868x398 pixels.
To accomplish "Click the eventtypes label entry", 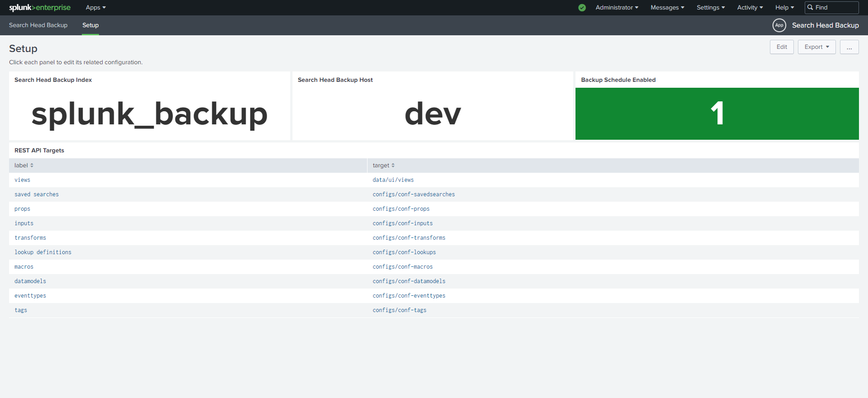I will [30, 296].
